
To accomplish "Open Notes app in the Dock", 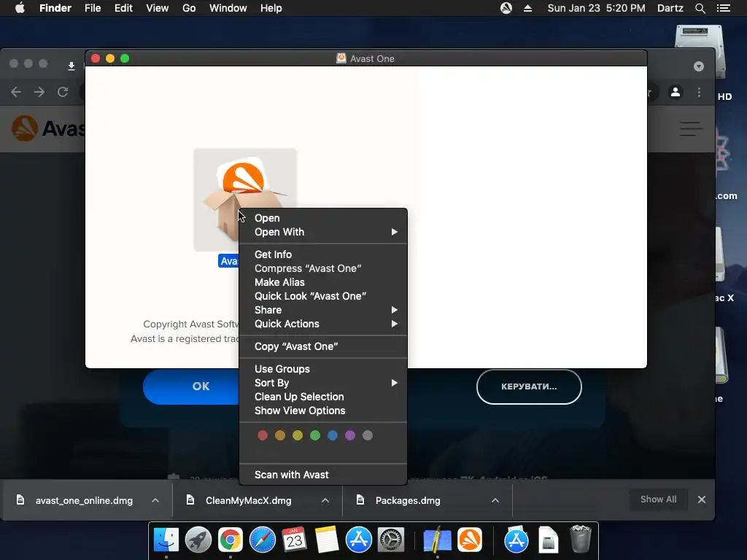I will pos(326,540).
